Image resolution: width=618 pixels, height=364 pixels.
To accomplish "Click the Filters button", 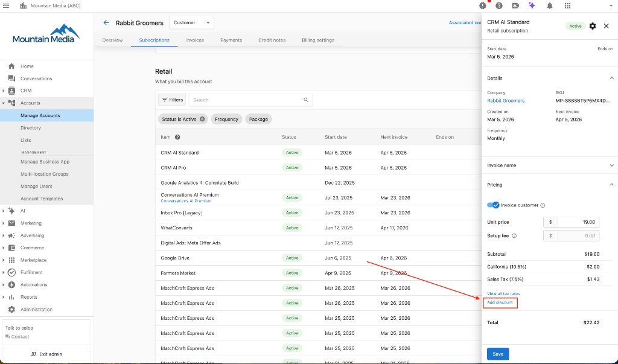I will 172,100.
